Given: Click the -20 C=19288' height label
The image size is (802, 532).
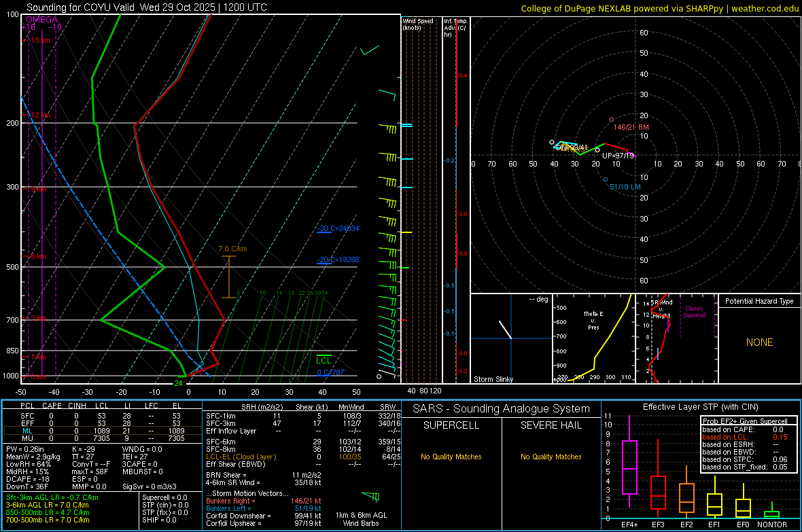Looking at the screenshot, I should [338, 260].
